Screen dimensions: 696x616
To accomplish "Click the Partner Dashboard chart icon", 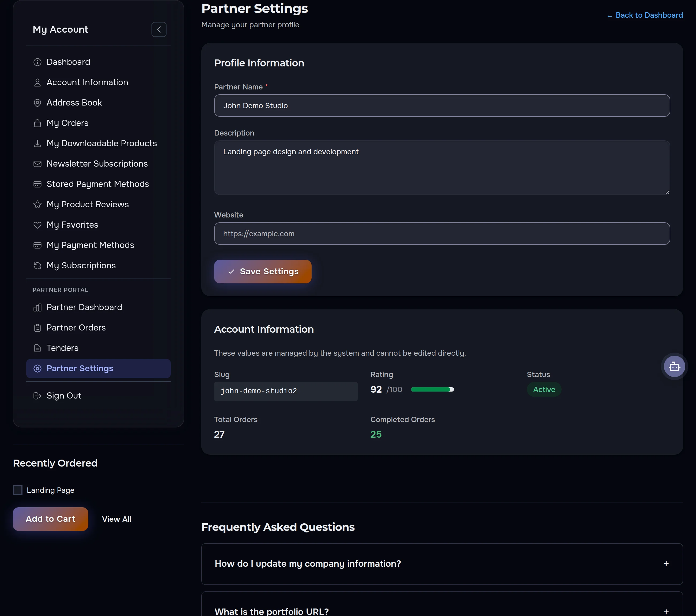I will coord(37,308).
